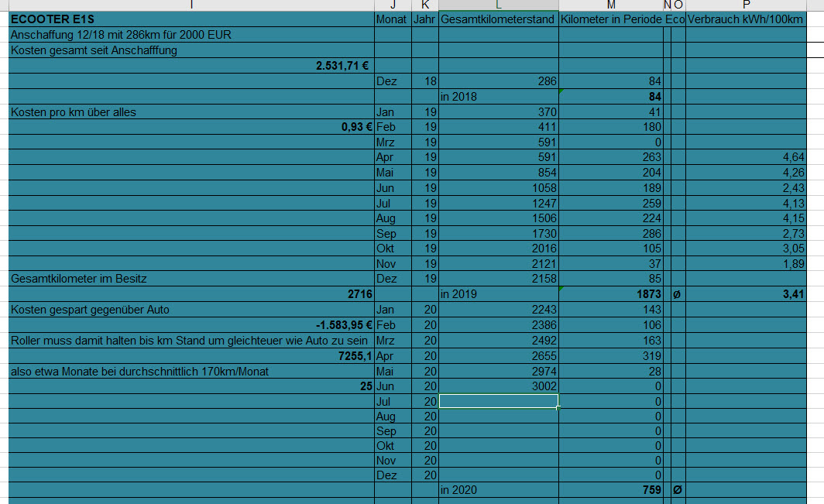This screenshot has height=504, width=824.
Task: Click the odometer cell showing 3002
Action: pyautogui.click(x=498, y=386)
